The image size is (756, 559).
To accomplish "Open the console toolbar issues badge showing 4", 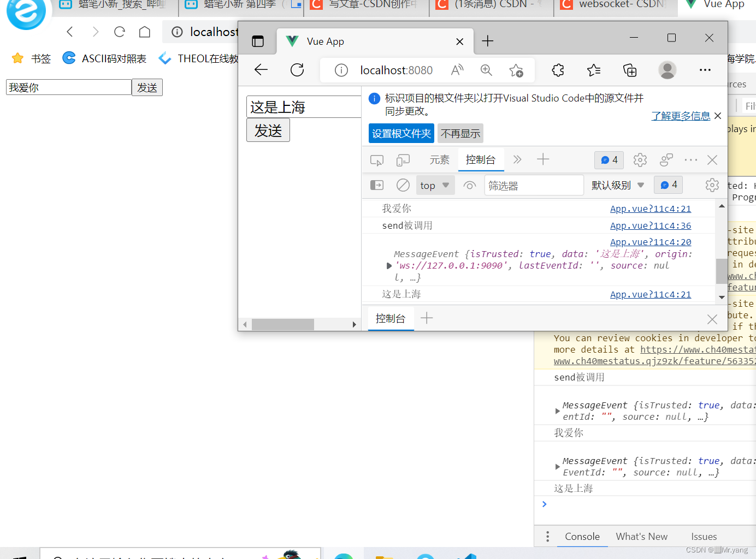I will (669, 185).
